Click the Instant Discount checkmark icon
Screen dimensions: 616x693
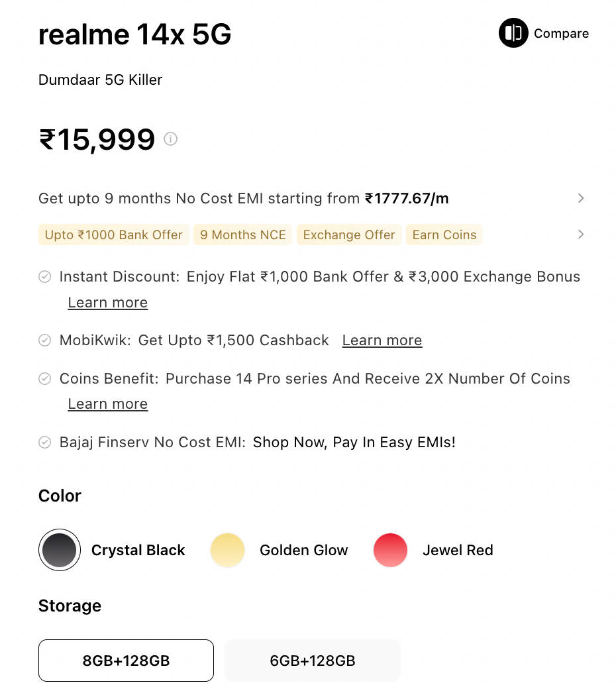tap(45, 277)
